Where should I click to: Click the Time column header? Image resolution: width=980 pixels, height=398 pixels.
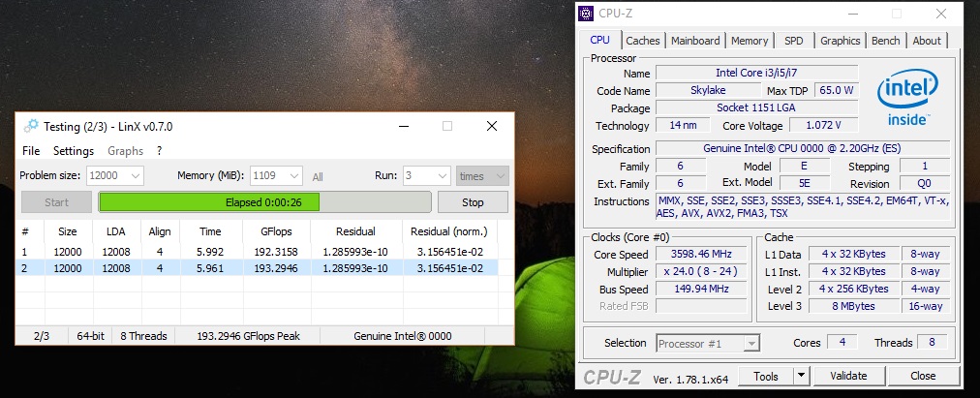coord(211,231)
